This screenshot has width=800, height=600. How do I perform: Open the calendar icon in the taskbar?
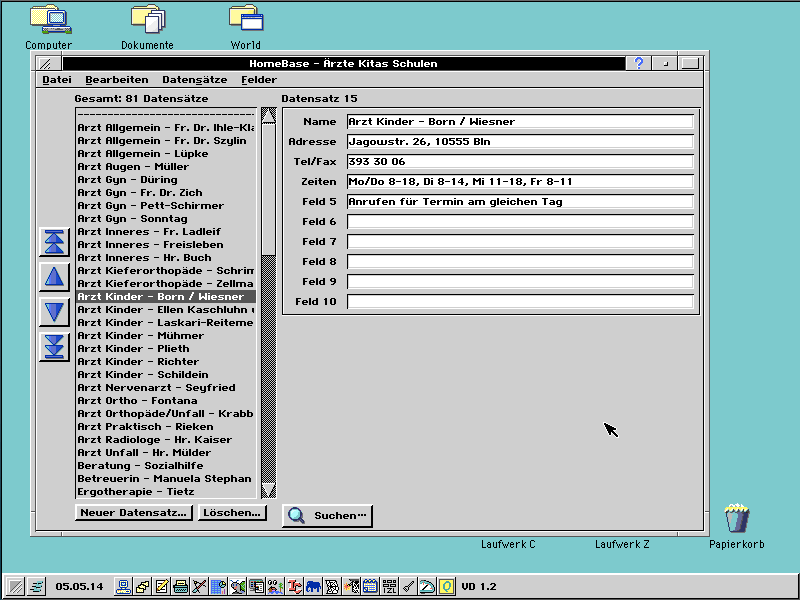[370, 587]
